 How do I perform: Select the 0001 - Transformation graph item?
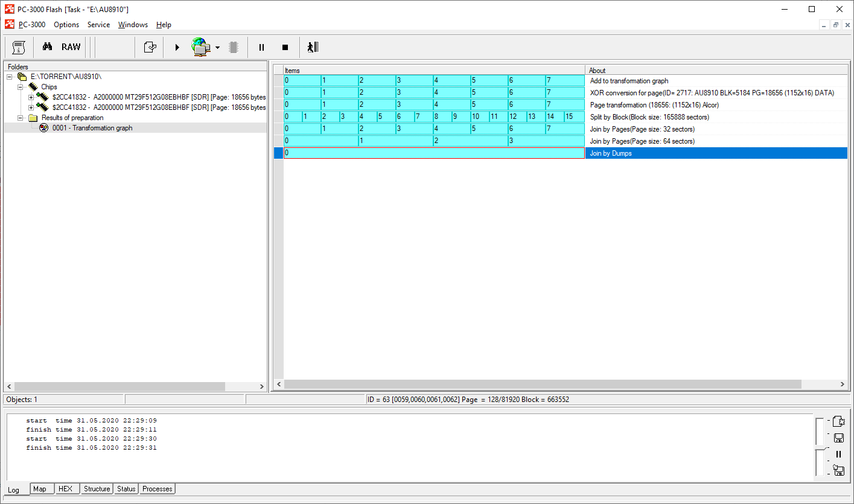[x=92, y=128]
